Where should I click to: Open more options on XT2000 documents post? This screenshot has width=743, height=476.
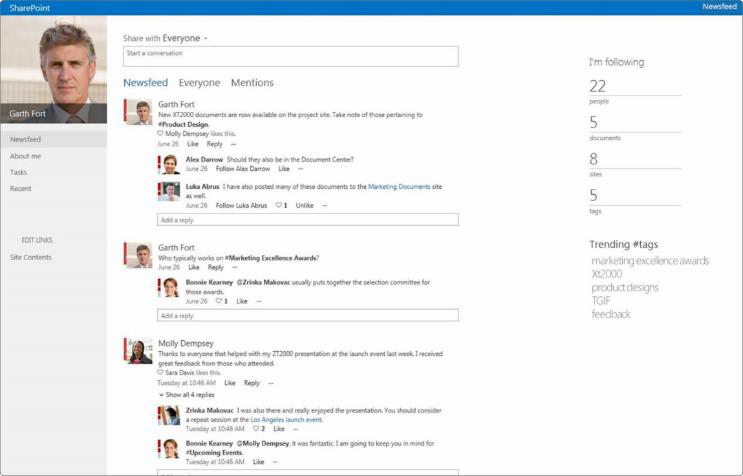pos(233,144)
